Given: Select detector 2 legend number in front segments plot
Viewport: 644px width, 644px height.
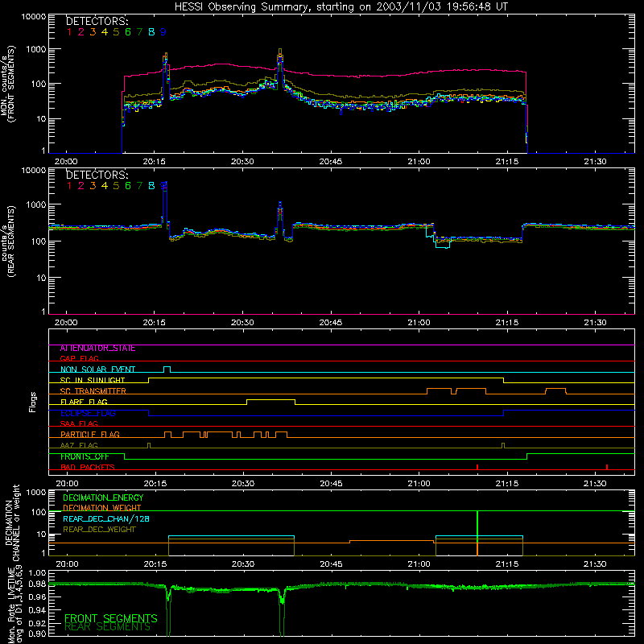Looking at the screenshot, I should pos(81,32).
